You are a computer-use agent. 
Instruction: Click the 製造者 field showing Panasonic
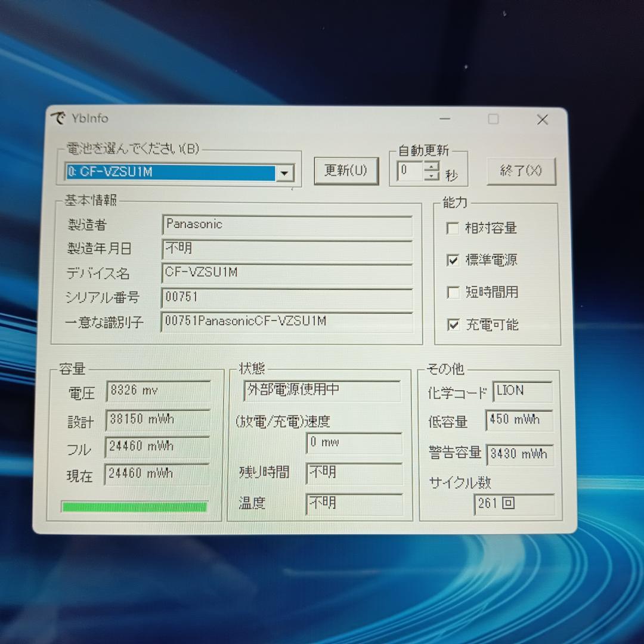click(287, 225)
